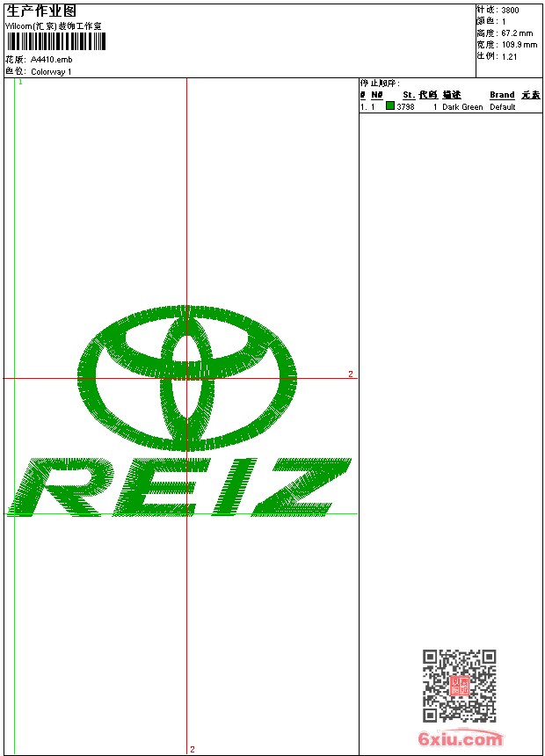Click the red marker 2 at the right end of the horizontal guide
The height and width of the screenshot is (756, 545).
[351, 374]
